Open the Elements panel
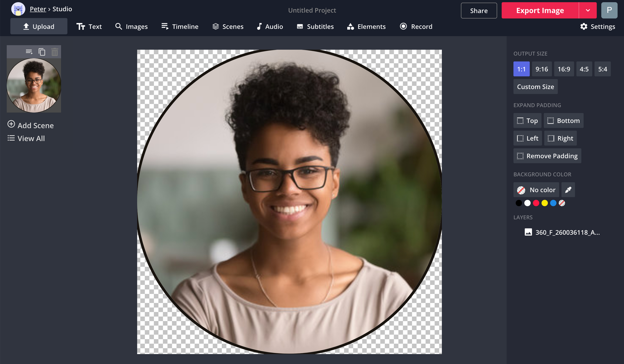624x364 pixels. coord(366,26)
